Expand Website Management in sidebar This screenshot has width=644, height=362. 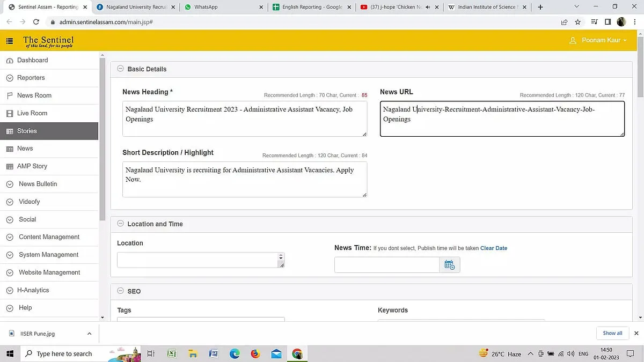[49, 272]
